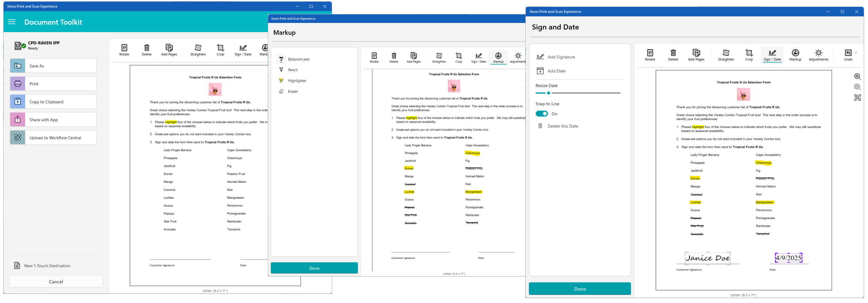Image resolution: width=868 pixels, height=303 pixels.
Task: Select the Janice Doe signature on the document
Action: tap(708, 258)
